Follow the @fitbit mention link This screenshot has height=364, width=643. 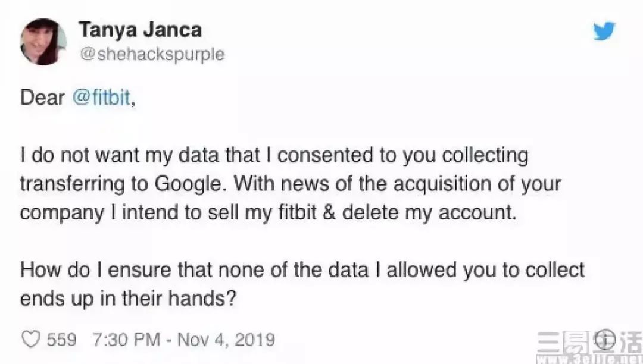coord(101,98)
